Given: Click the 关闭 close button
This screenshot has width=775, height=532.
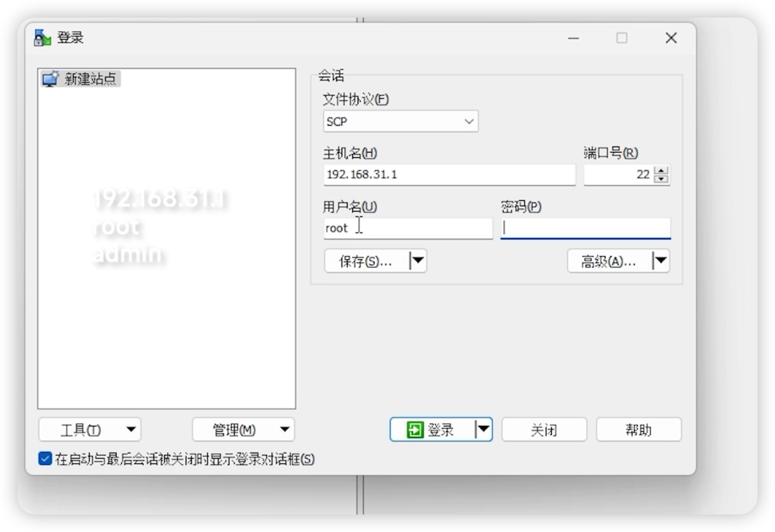Looking at the screenshot, I should 544,430.
